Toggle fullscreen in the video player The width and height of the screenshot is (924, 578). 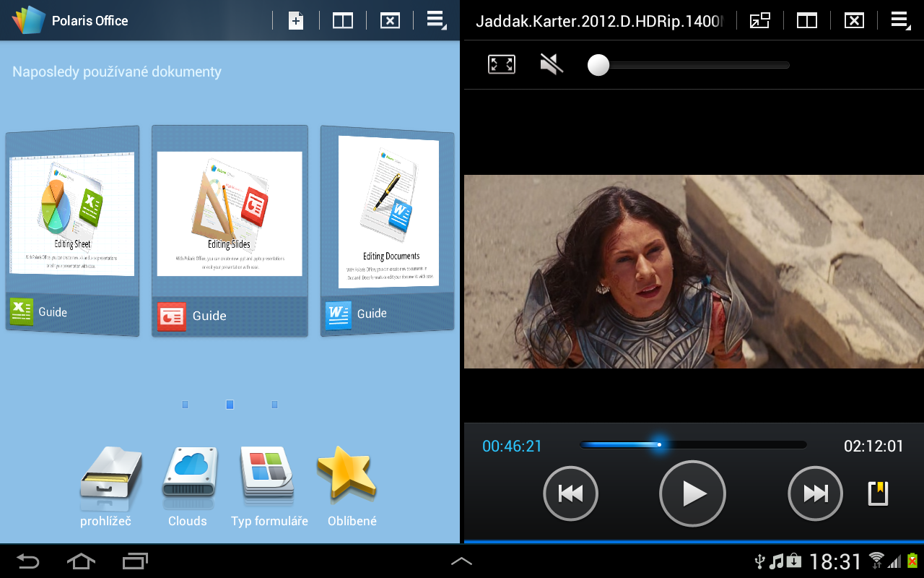click(502, 64)
